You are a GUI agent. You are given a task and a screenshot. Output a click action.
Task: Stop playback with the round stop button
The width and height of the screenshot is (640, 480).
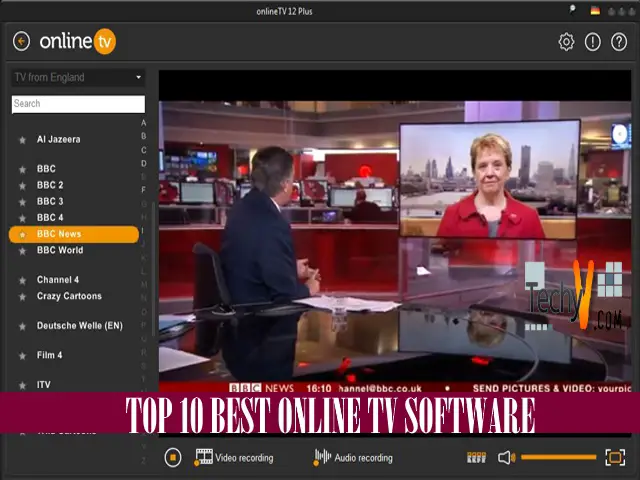(173, 457)
